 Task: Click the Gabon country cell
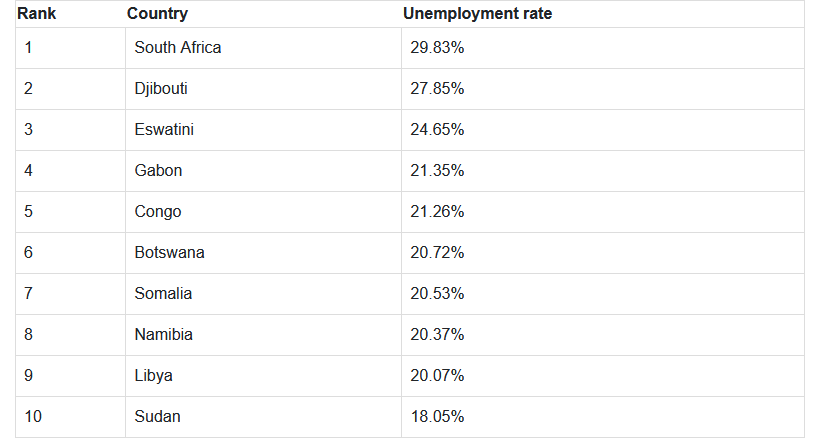(158, 171)
